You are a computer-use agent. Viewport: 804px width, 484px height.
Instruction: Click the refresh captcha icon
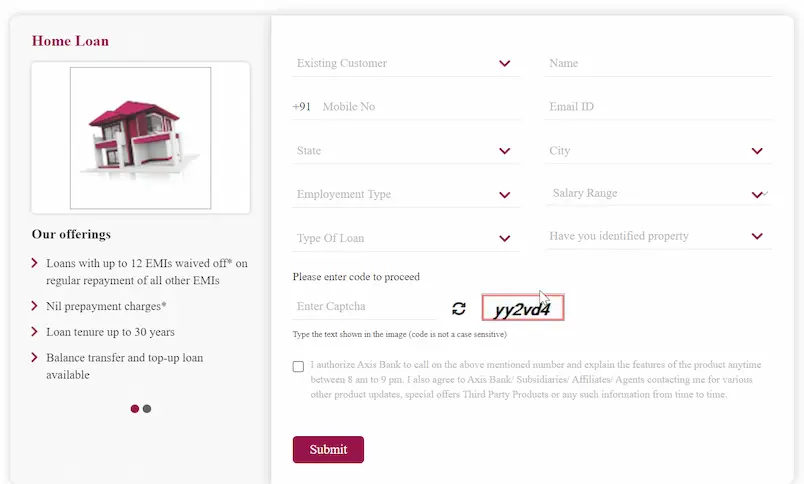tap(459, 308)
